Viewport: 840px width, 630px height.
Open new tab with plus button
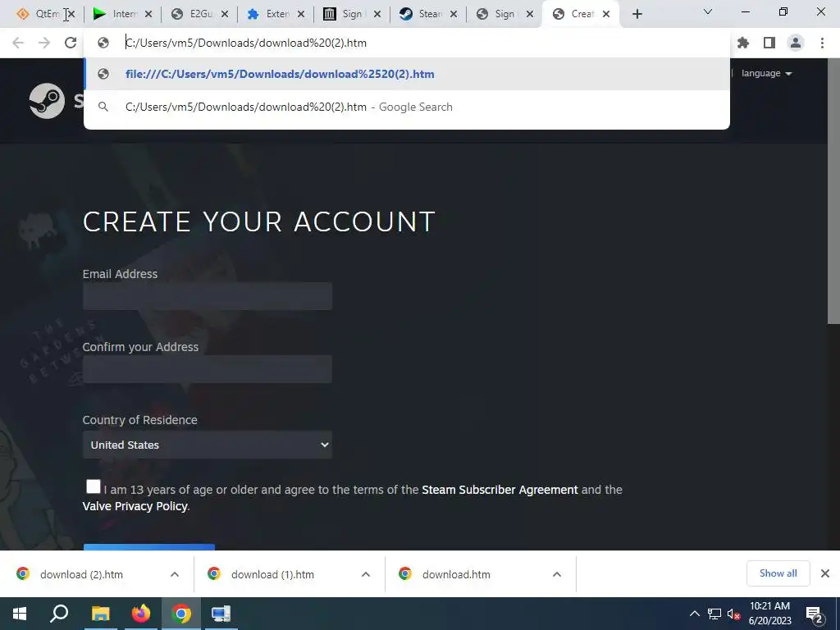click(x=637, y=15)
